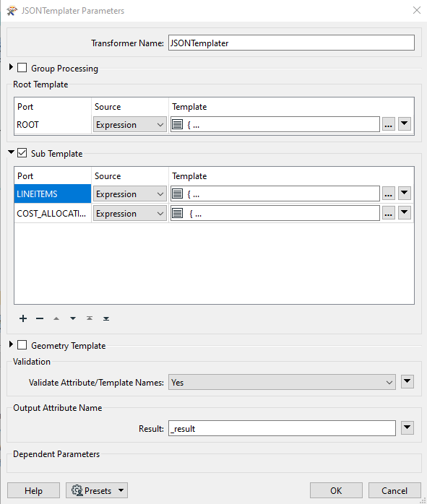The width and height of the screenshot is (427, 504).
Task: Collapse the Sub Template section arrow
Action: coord(12,152)
